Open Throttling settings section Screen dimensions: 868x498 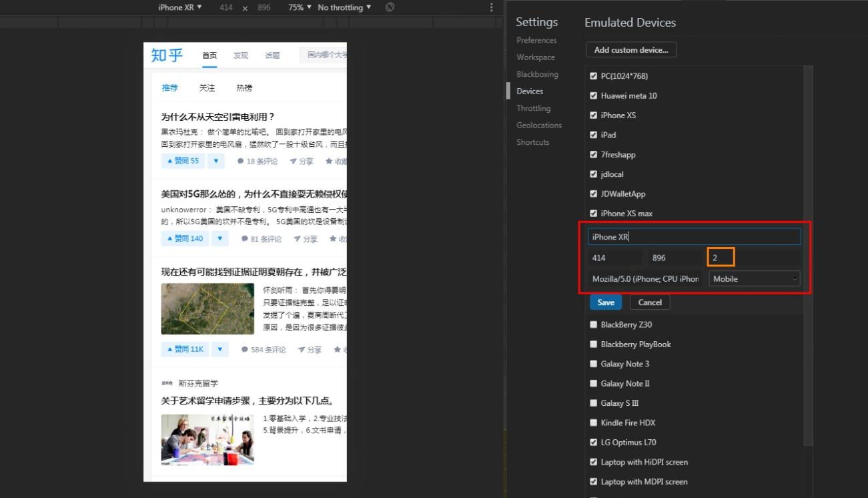tap(533, 108)
